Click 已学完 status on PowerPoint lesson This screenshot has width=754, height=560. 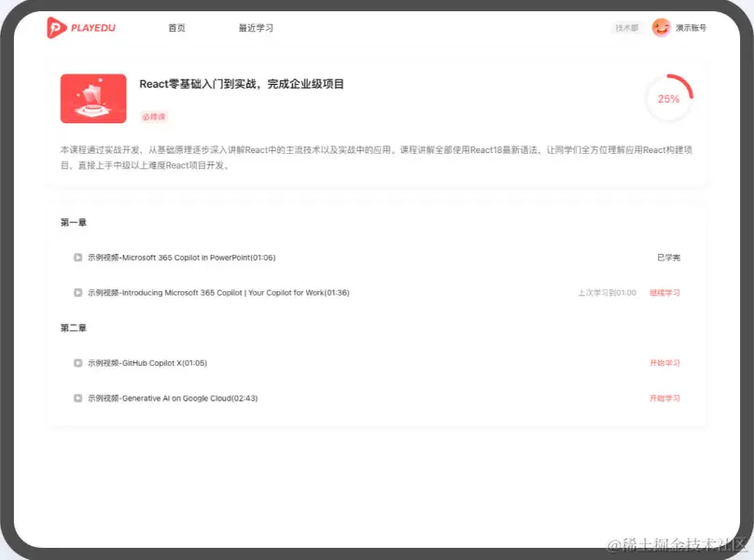[668, 258]
